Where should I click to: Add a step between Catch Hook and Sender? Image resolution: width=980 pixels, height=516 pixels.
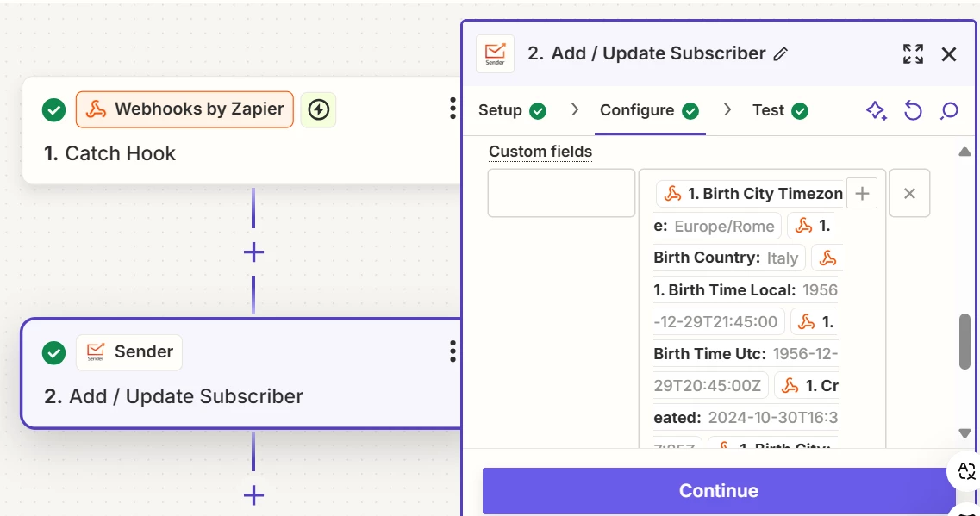253,252
